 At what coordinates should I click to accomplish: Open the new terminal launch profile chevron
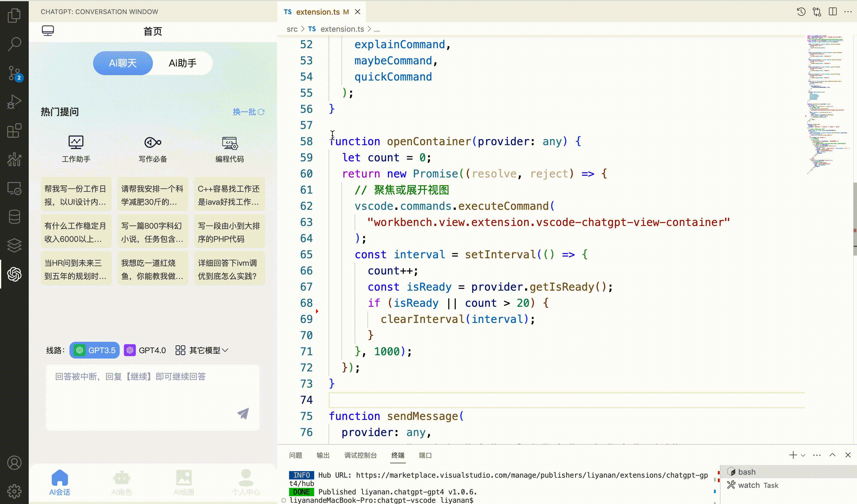[803, 456]
